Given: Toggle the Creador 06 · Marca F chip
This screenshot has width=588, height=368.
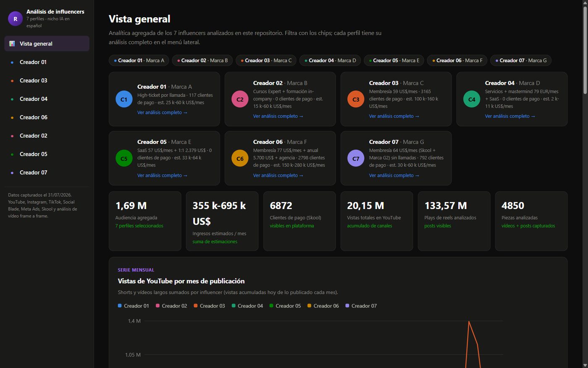Looking at the screenshot, I should click(457, 61).
